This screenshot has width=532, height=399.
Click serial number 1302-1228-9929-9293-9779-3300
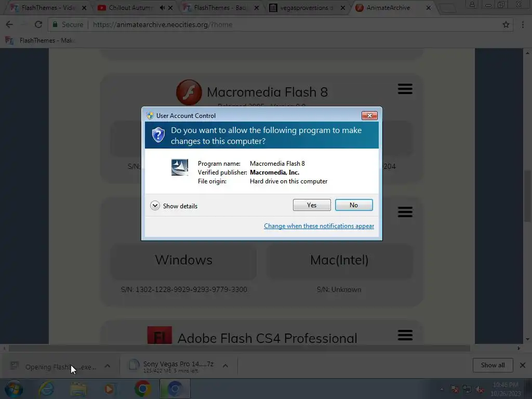click(x=191, y=289)
